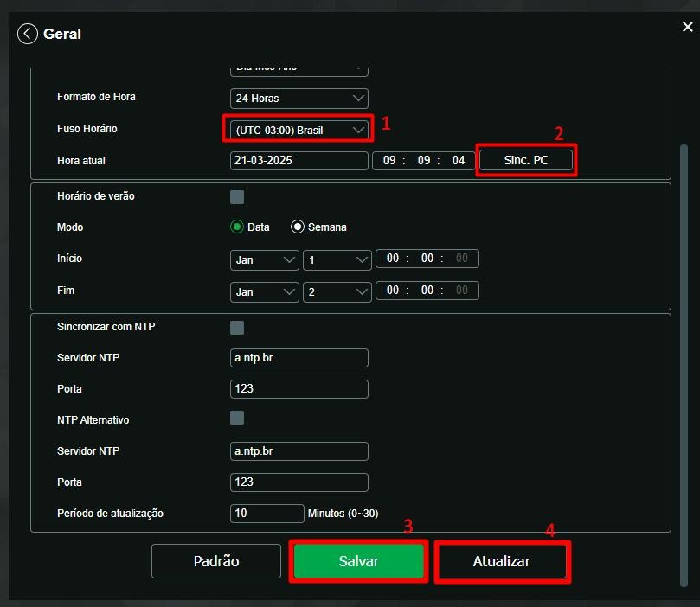700x607 pixels.
Task: Click the Hora atual date field
Action: (x=299, y=161)
